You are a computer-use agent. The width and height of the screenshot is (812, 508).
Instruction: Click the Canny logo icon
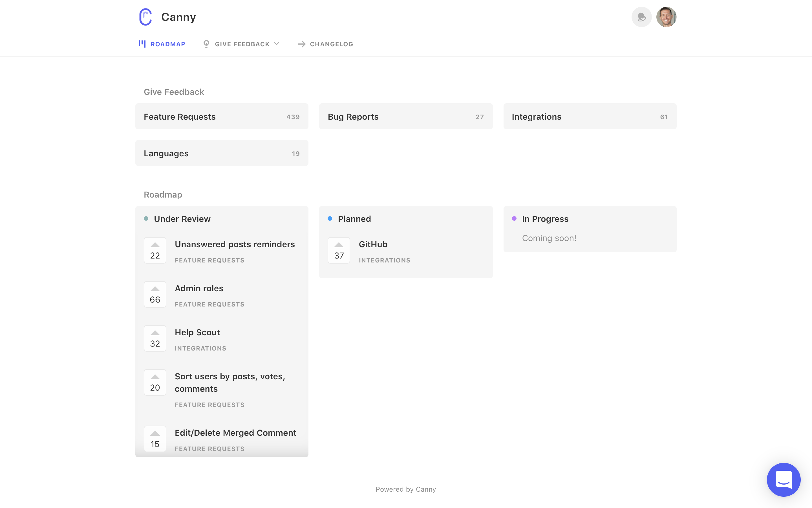pyautogui.click(x=145, y=17)
